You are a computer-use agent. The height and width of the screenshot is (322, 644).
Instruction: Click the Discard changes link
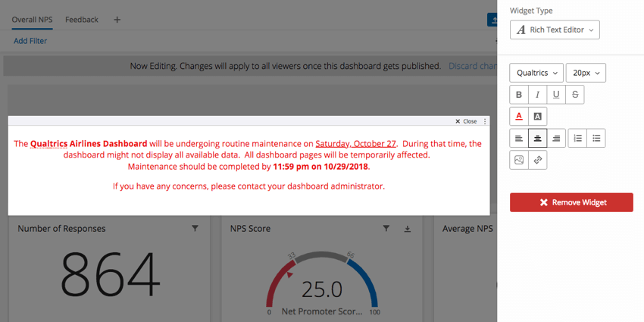click(x=472, y=66)
